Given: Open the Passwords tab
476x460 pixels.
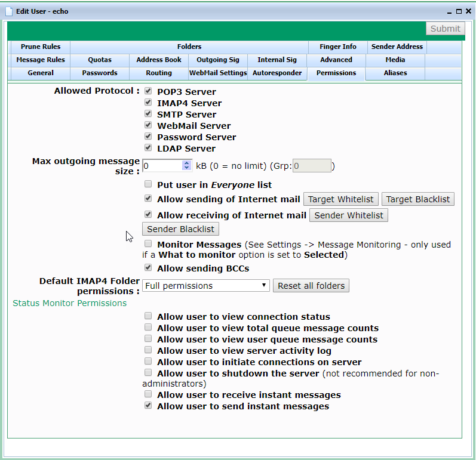Looking at the screenshot, I should [100, 73].
